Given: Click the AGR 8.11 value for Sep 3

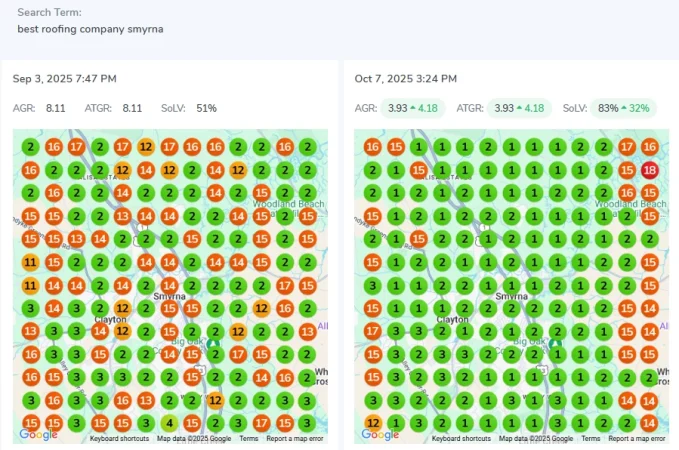Looking at the screenshot, I should pyautogui.click(x=56, y=108).
